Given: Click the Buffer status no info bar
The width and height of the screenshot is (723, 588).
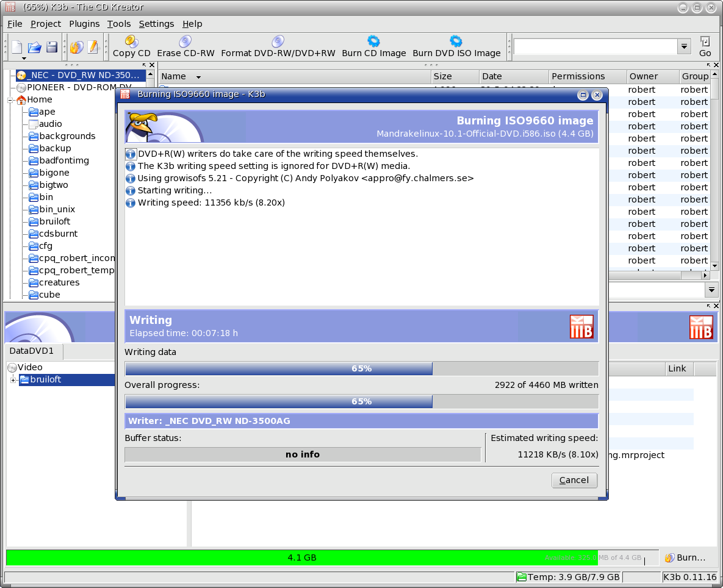Looking at the screenshot, I should click(303, 454).
